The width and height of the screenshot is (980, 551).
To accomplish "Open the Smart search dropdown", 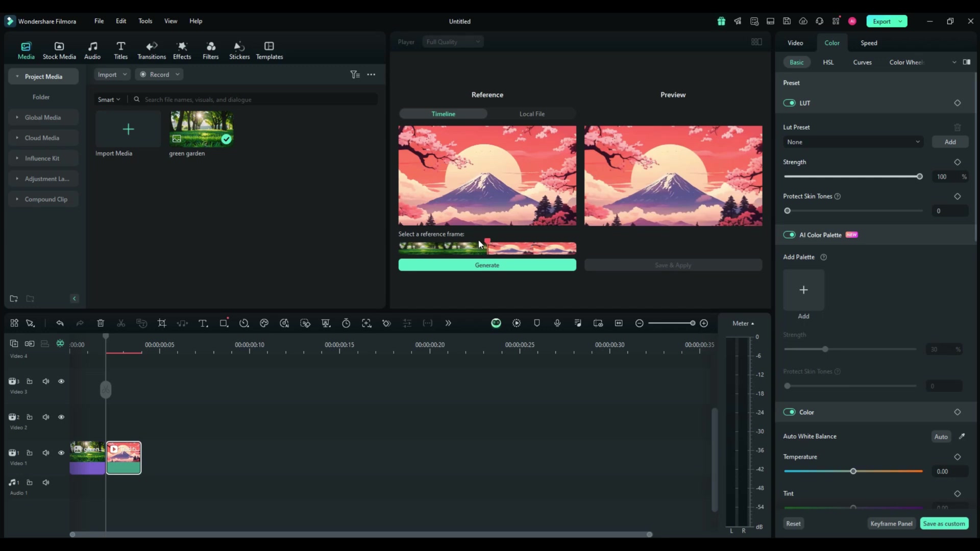I will coord(109,99).
